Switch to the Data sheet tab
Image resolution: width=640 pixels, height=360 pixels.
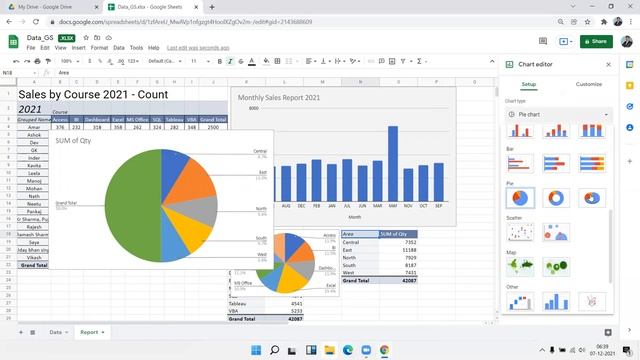coord(58,332)
